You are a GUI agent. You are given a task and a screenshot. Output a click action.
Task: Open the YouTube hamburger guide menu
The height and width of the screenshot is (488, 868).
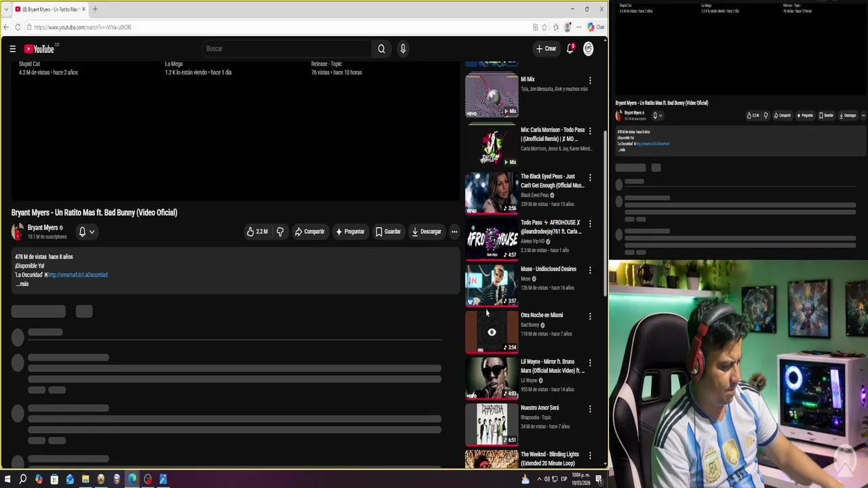point(12,49)
